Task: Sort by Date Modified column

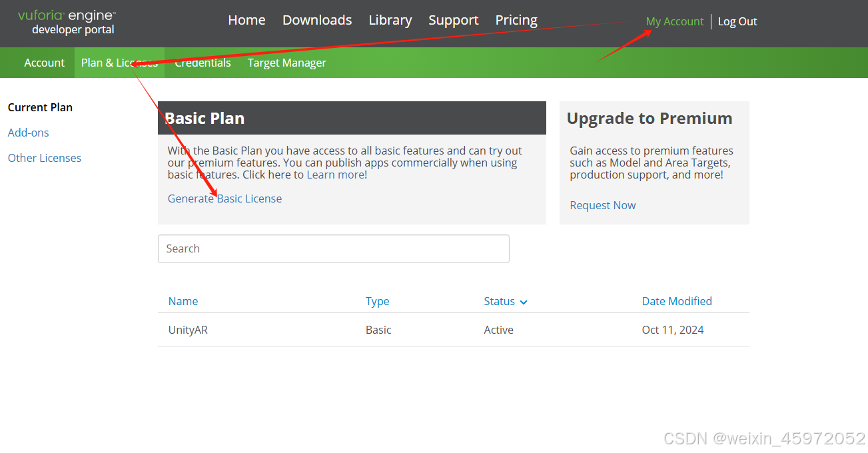Action: [x=677, y=301]
